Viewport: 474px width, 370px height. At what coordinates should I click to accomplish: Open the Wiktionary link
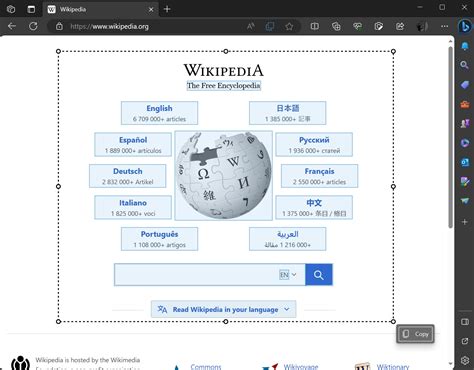point(393,367)
